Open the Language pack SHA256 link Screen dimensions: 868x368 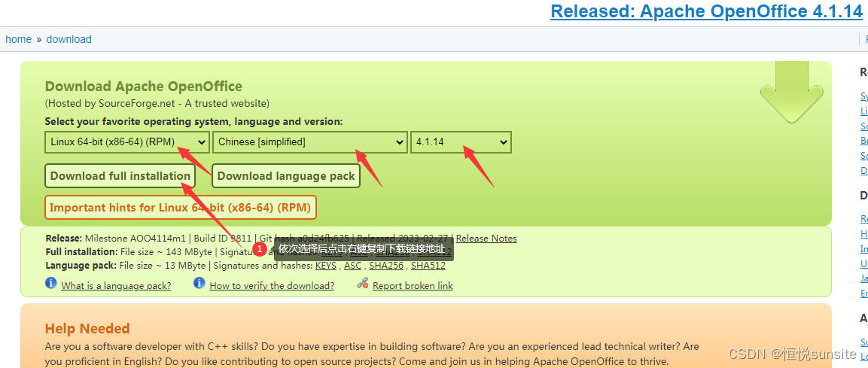(386, 266)
